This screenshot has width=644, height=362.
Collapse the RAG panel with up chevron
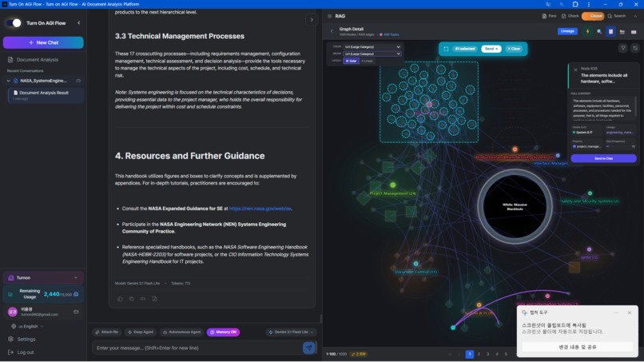(635, 16)
